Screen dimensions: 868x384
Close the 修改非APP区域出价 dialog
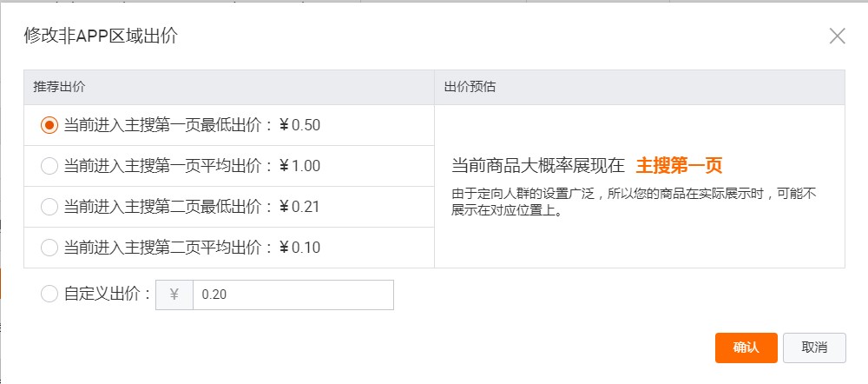click(837, 36)
